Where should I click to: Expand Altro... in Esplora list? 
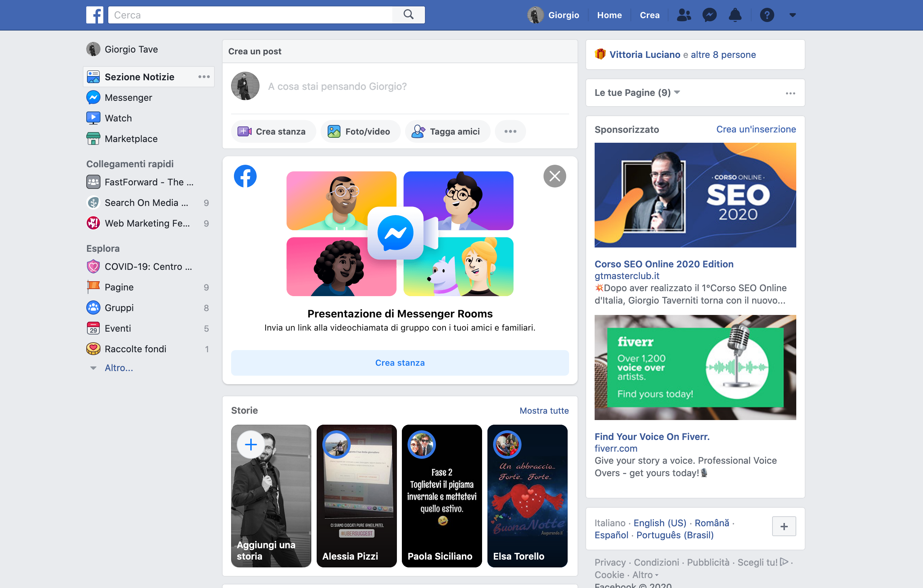pyautogui.click(x=119, y=367)
